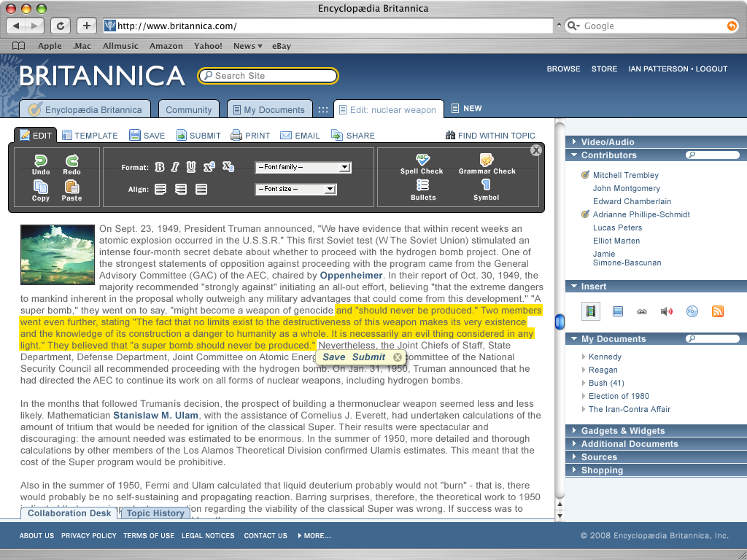The height and width of the screenshot is (560, 747).
Task: Click PRINT in toolbar
Action: click(x=251, y=135)
